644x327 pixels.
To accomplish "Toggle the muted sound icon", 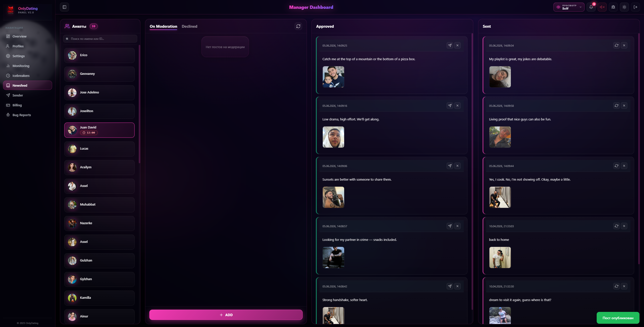I will (x=602, y=7).
